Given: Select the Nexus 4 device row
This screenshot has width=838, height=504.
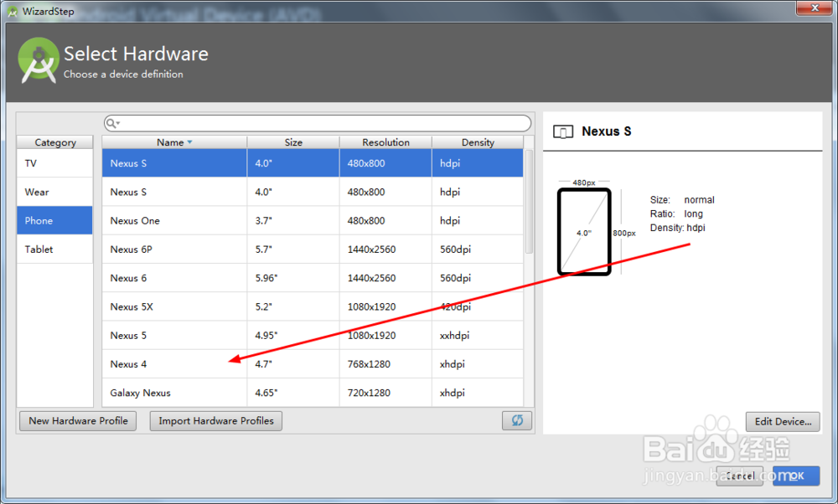Looking at the screenshot, I should pyautogui.click(x=313, y=364).
